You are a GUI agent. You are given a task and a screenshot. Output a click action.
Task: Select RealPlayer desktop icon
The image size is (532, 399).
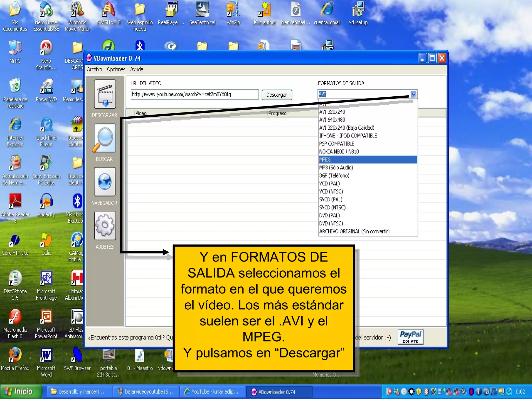(171, 14)
